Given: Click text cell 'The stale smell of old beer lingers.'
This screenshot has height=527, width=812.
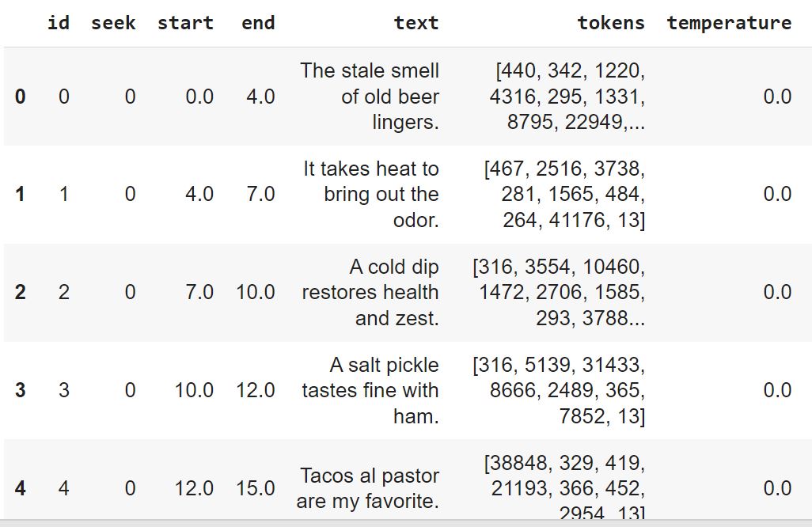Looking at the screenshot, I should coord(370,97).
